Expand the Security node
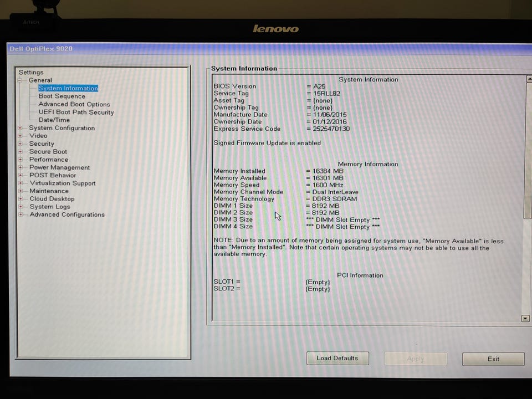Screen dimensions: 532x399 coord(20,144)
